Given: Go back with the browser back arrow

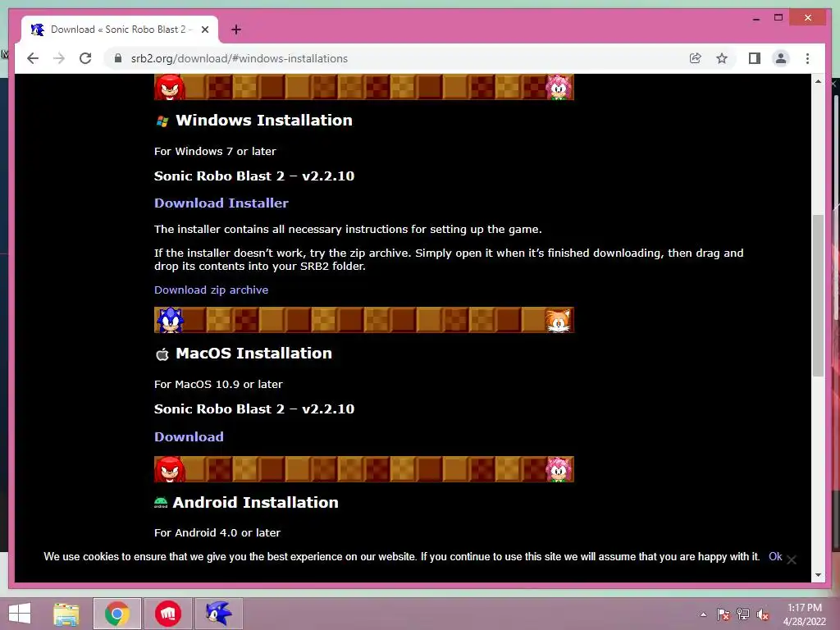Looking at the screenshot, I should (33, 58).
